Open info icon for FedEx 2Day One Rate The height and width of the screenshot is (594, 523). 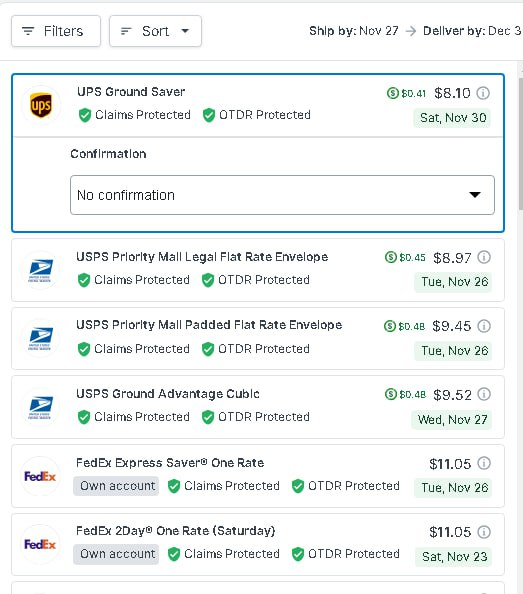[484, 532]
